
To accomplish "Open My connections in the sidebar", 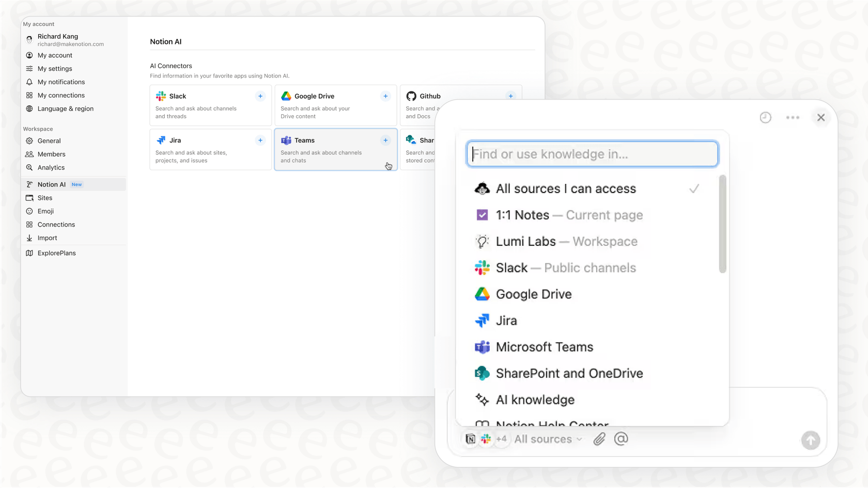I will pos(60,95).
